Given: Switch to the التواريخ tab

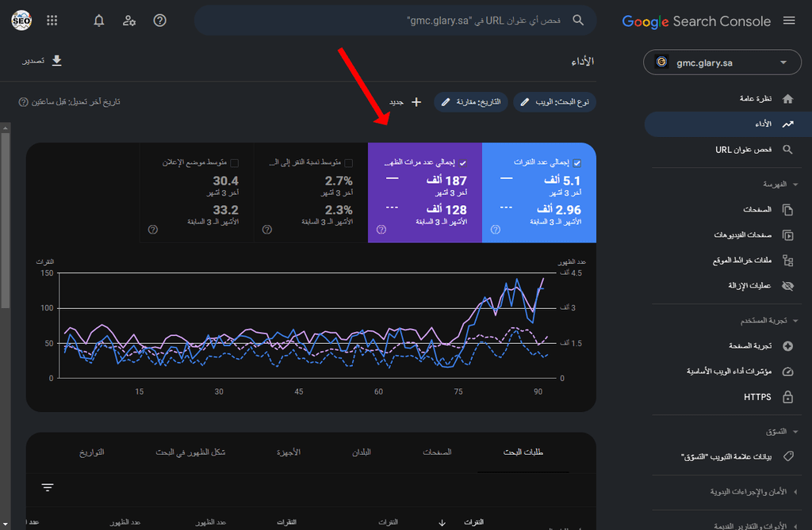Looking at the screenshot, I should 92,452.
